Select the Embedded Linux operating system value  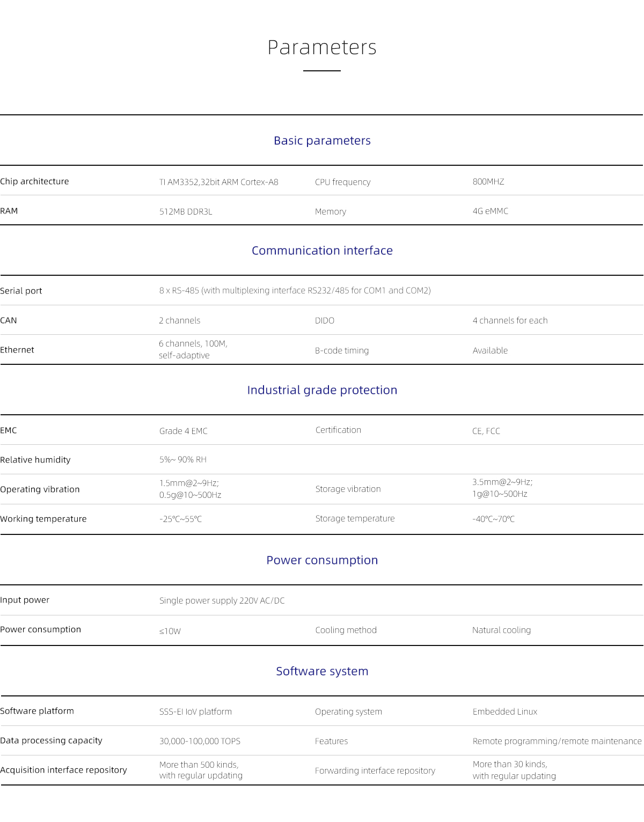[x=504, y=711]
